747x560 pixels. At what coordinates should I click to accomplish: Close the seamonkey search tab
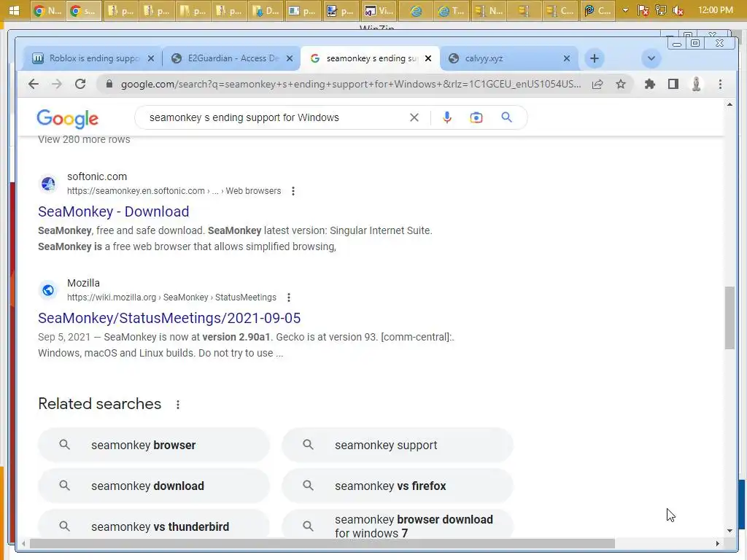pyautogui.click(x=427, y=58)
